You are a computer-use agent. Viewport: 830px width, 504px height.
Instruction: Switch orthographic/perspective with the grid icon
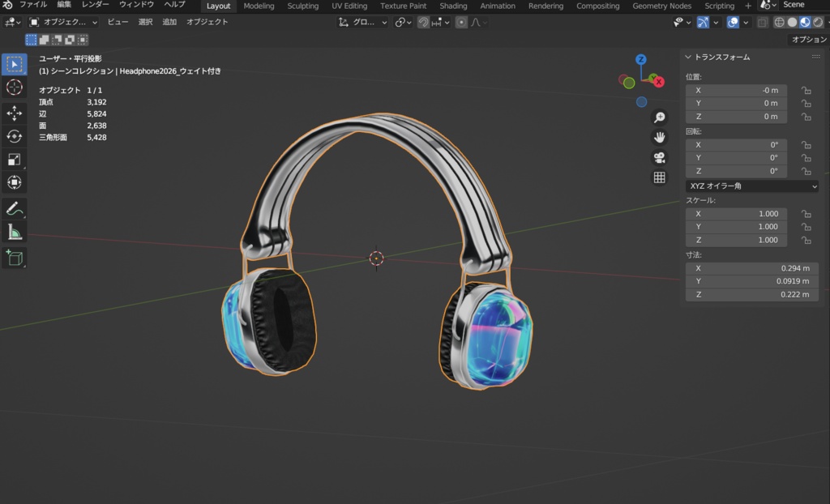(660, 177)
